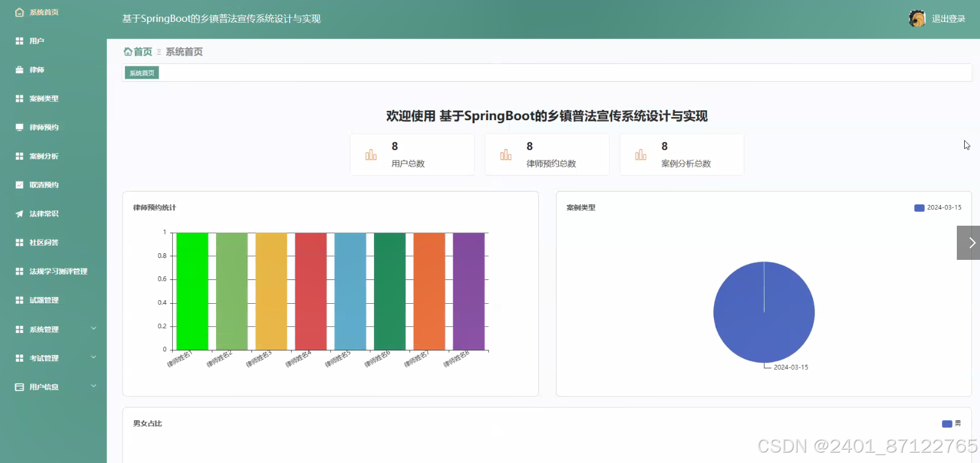Click the right arrow panel handle at screen edge

(x=968, y=243)
